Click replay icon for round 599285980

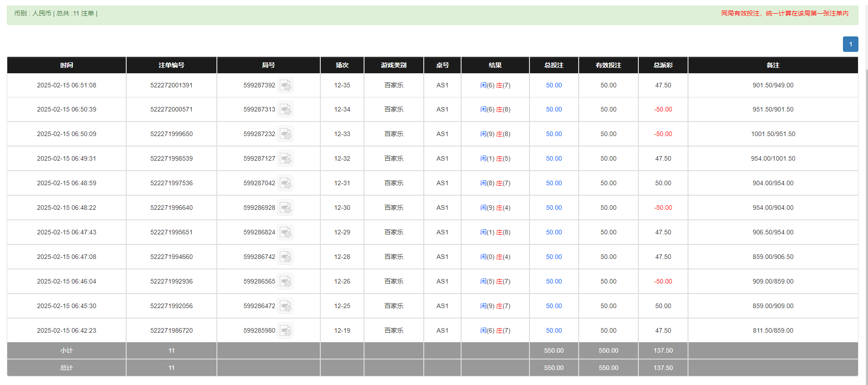click(x=285, y=331)
